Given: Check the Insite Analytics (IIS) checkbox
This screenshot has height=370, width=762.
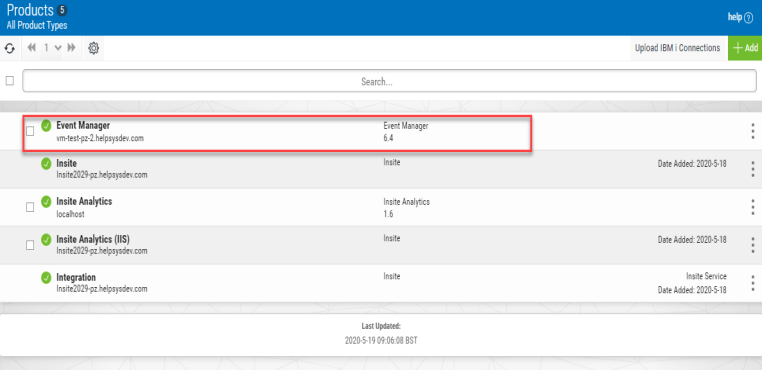Looking at the screenshot, I should [x=30, y=245].
